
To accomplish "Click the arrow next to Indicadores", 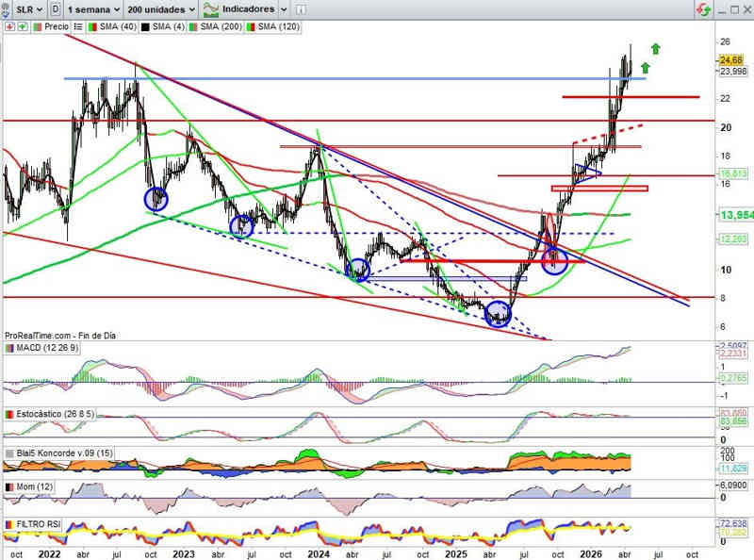I will click(285, 8).
